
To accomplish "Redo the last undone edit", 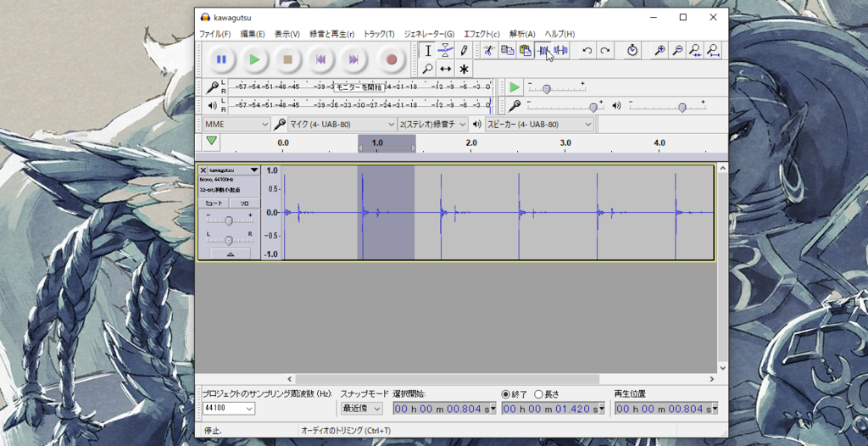I will [605, 50].
